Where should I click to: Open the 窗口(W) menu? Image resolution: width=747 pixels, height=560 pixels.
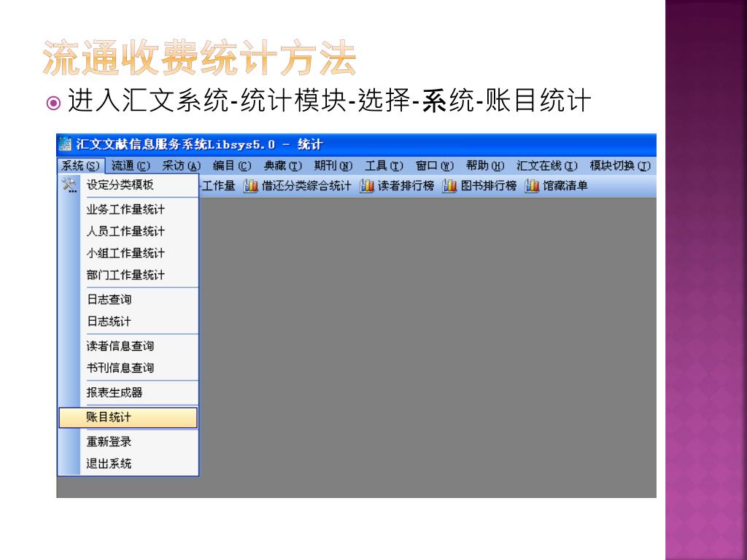[435, 166]
